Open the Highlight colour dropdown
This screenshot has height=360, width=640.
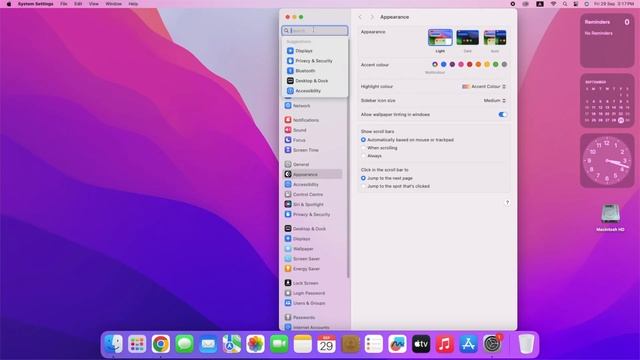pyautogui.click(x=484, y=87)
